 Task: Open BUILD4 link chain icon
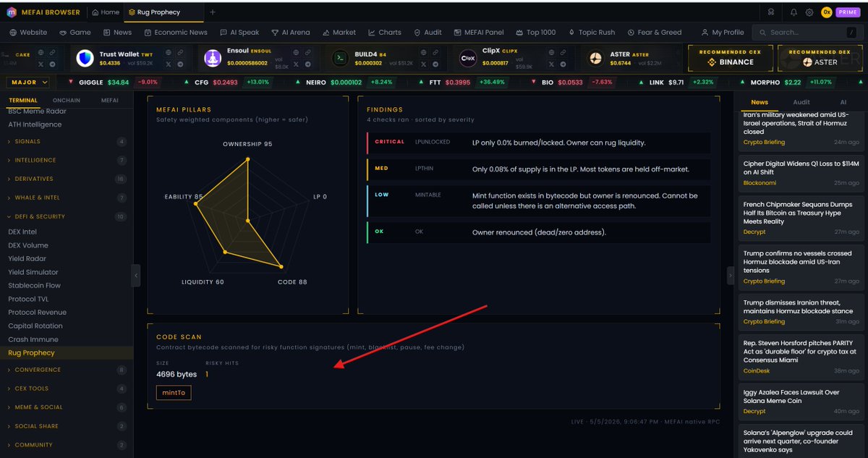[435, 53]
